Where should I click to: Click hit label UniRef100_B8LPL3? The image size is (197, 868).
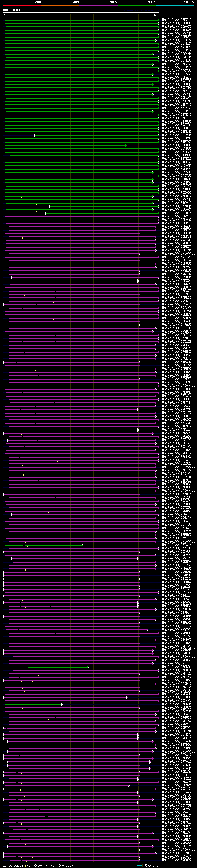(x=177, y=223)
